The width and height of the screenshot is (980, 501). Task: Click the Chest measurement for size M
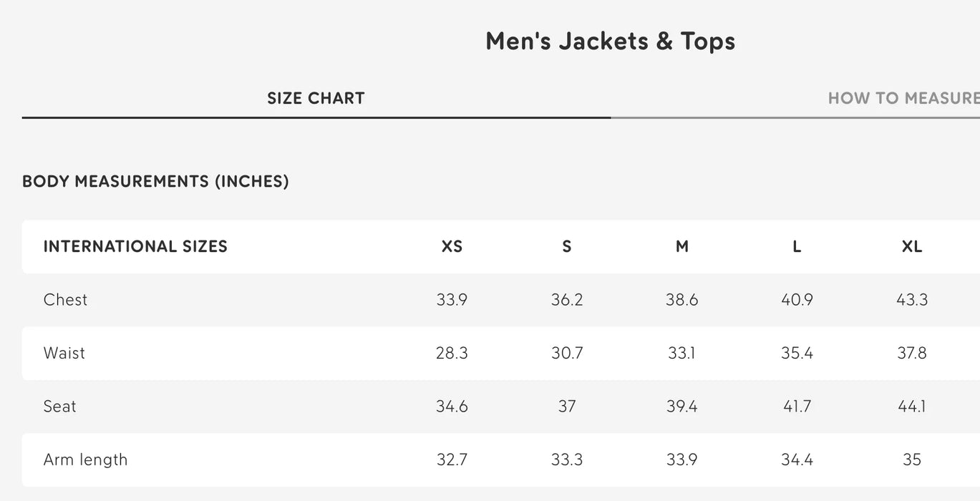[681, 299]
